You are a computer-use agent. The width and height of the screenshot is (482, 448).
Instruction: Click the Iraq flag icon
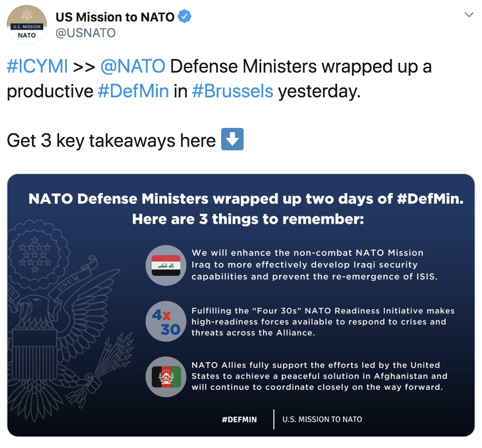pos(166,265)
